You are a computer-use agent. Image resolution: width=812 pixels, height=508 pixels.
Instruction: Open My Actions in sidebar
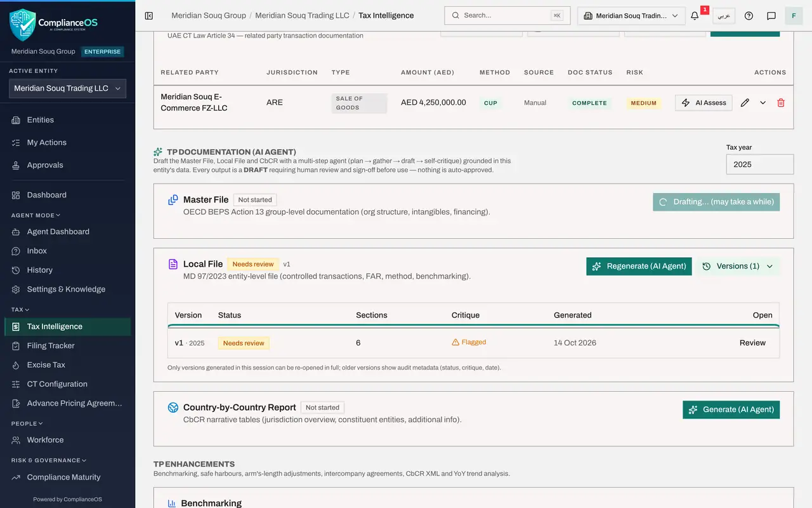click(67, 143)
